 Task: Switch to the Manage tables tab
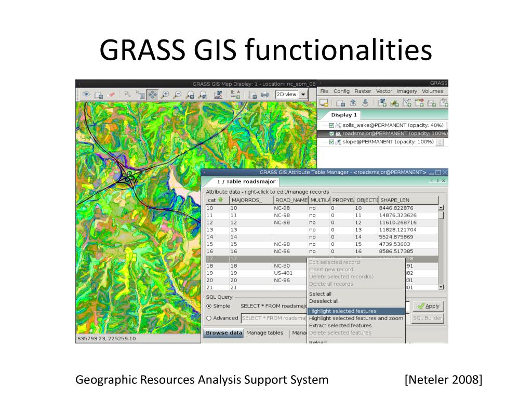(x=264, y=333)
